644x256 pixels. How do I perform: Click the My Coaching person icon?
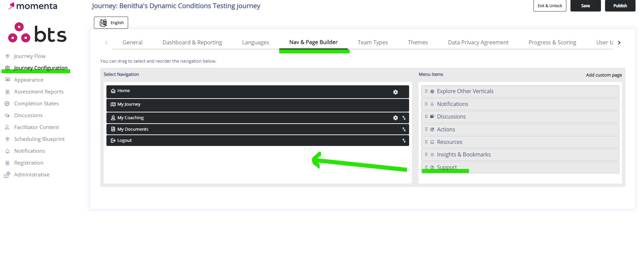coord(113,118)
